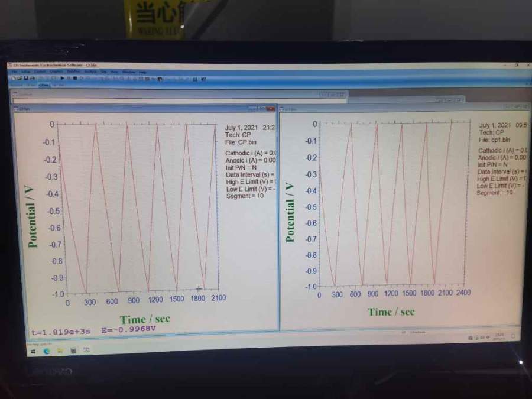Open the notification center icon
Viewport: 532px width, 399px height.
tap(513, 336)
